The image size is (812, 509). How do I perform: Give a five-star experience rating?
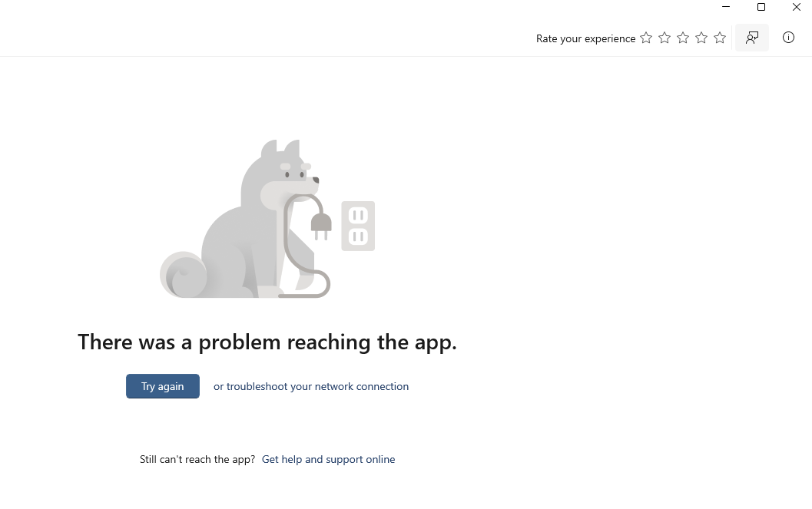click(720, 38)
